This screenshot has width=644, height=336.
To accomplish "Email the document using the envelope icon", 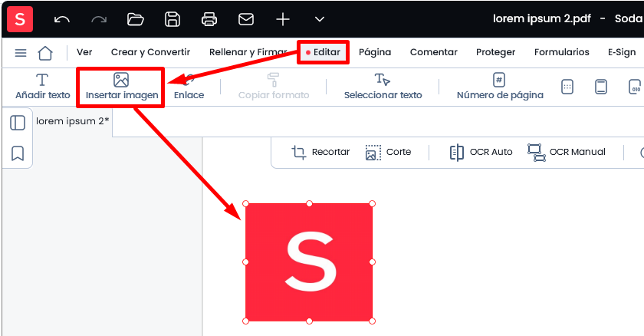I will click(x=246, y=19).
